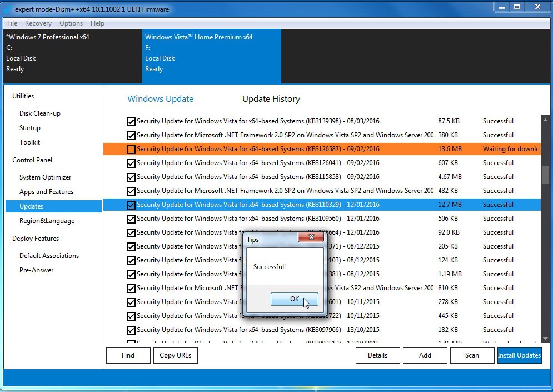Viewport: 553px width, 392px height.
Task: Uncheck the KB3110329 update checkbox
Action: tap(131, 205)
